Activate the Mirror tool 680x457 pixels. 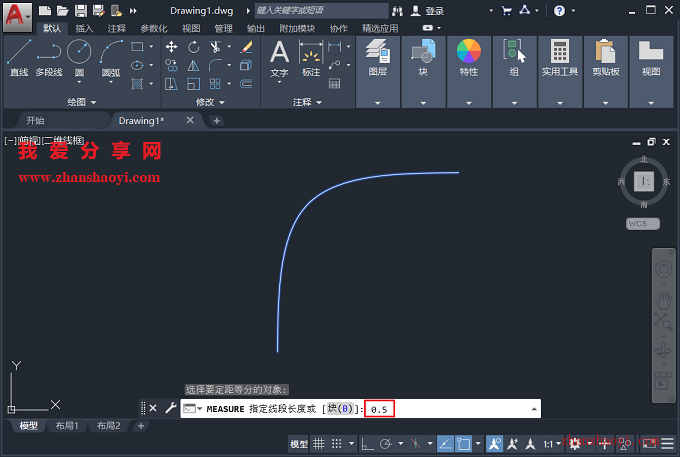pos(193,65)
